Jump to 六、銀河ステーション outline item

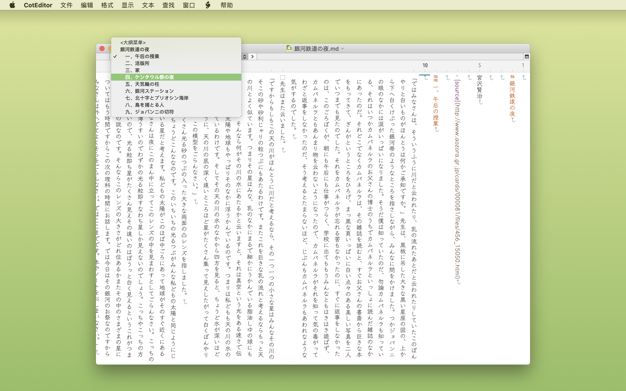pos(176,91)
